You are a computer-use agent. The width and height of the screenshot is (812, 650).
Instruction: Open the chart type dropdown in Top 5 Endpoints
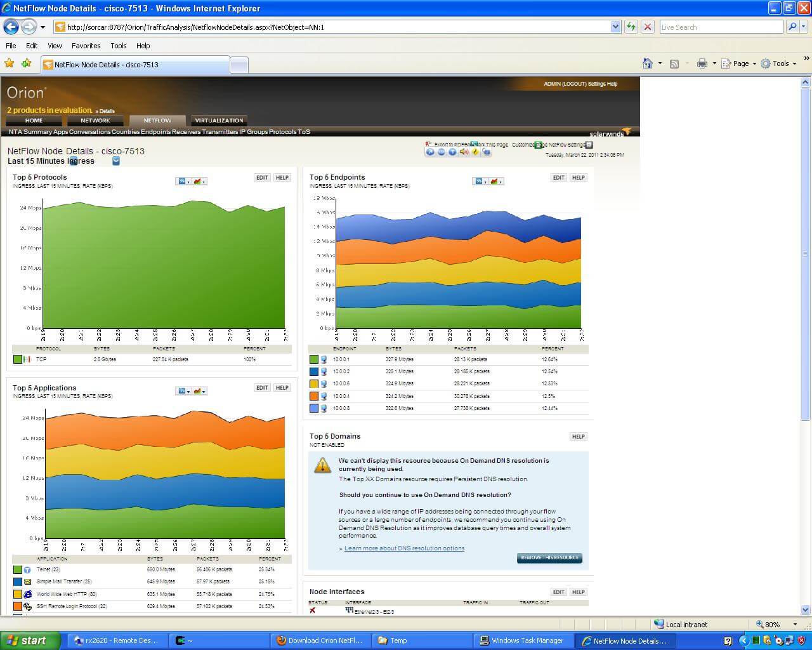pos(495,181)
